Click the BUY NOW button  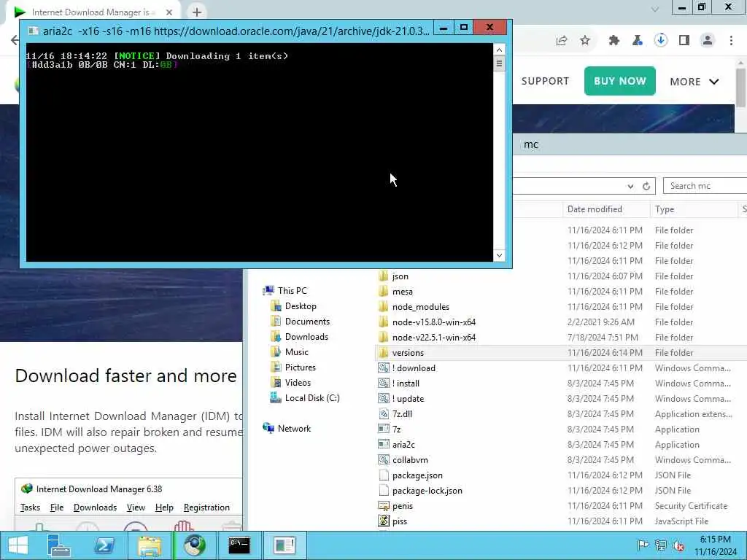click(620, 81)
